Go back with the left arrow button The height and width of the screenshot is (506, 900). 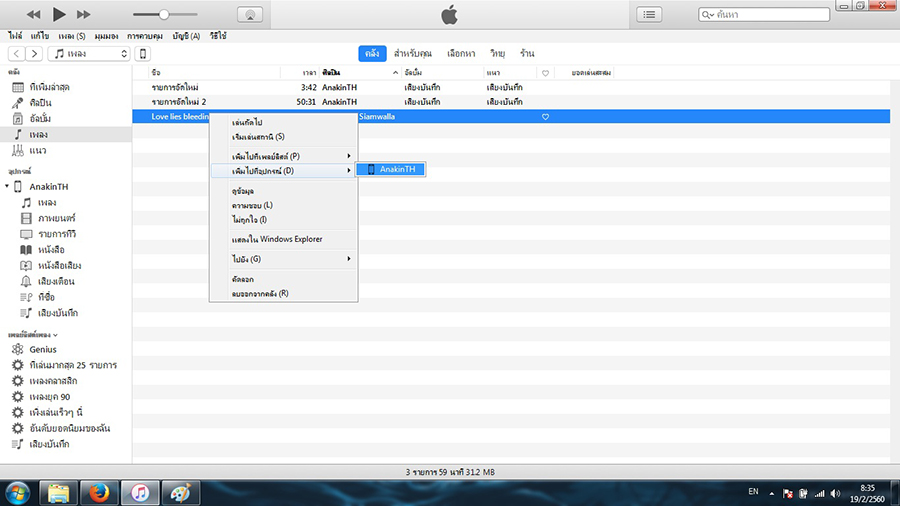17,53
